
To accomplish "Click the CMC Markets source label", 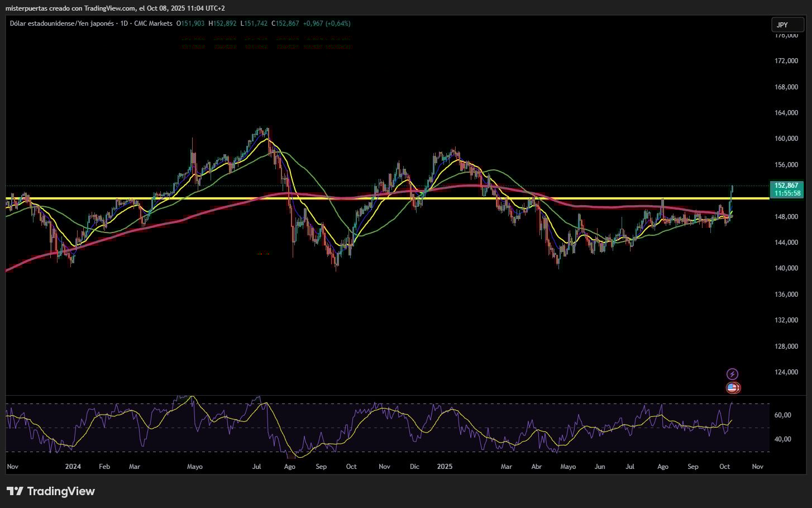I will [153, 23].
